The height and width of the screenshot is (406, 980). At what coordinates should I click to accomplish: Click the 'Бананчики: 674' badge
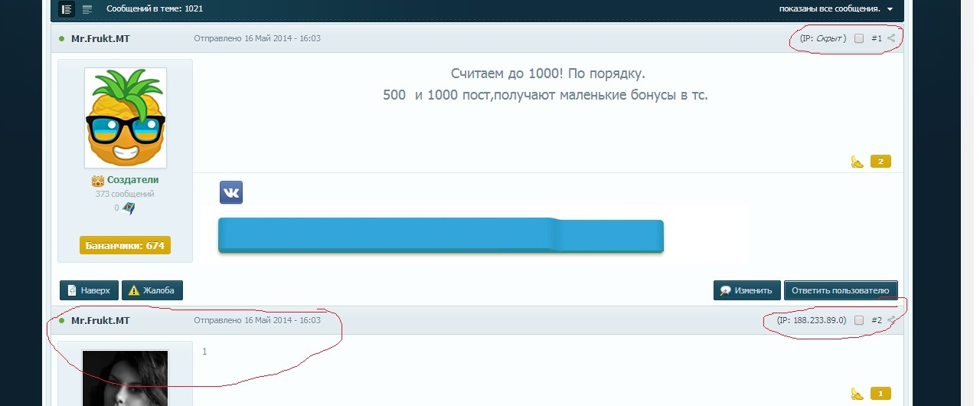[125, 245]
